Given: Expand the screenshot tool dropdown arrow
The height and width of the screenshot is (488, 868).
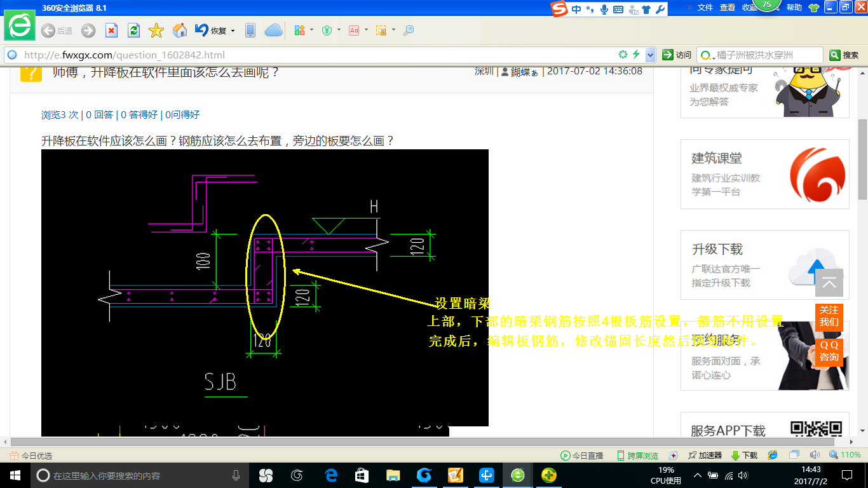Looking at the screenshot, I should [393, 30].
